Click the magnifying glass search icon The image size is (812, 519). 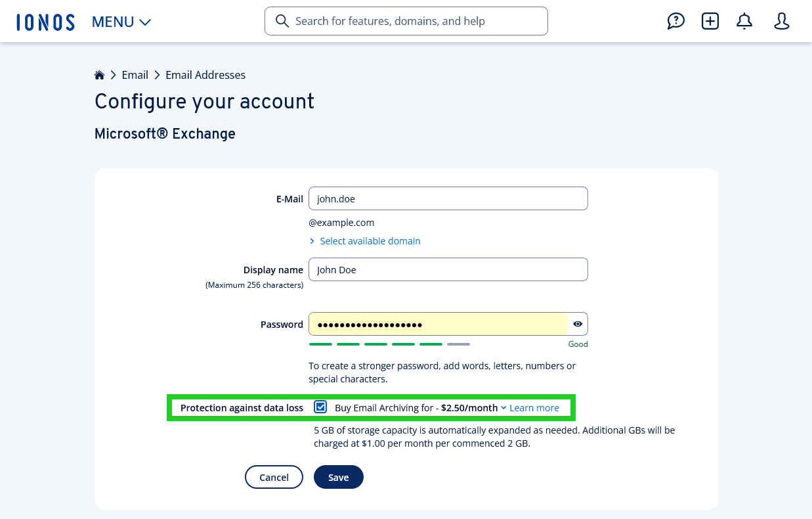coord(282,21)
